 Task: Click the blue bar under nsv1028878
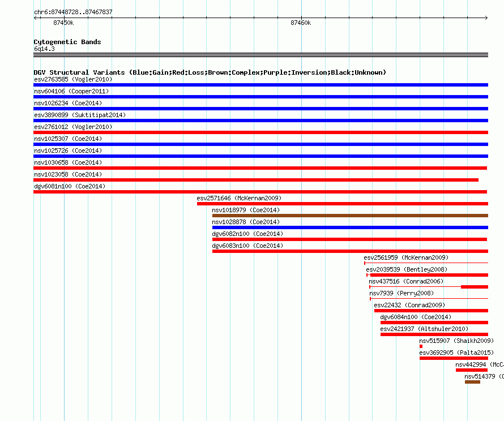coord(350,227)
